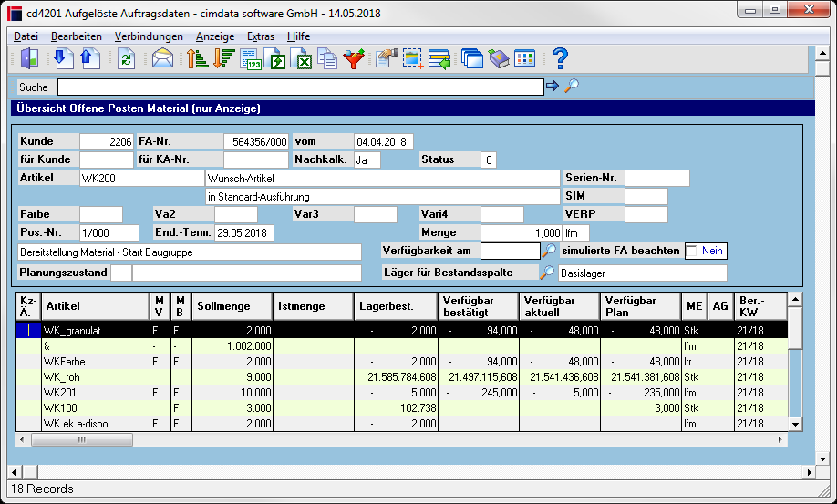Sort ascending with the toolbar icon
Screen dimensions: 837x504
point(197,58)
